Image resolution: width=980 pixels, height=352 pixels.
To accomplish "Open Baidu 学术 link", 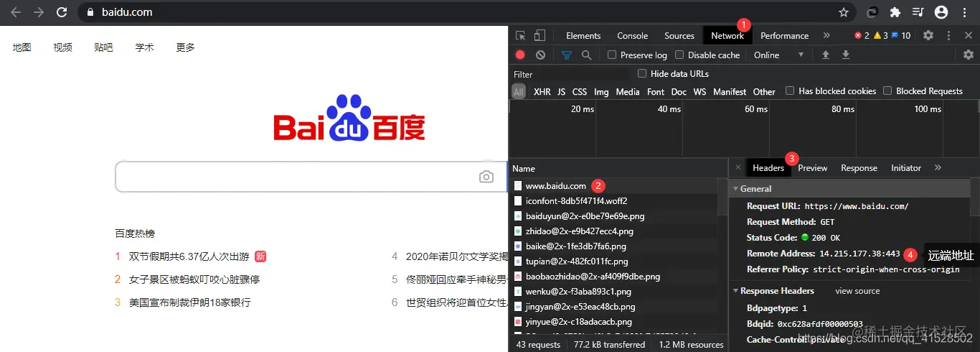I will [144, 47].
